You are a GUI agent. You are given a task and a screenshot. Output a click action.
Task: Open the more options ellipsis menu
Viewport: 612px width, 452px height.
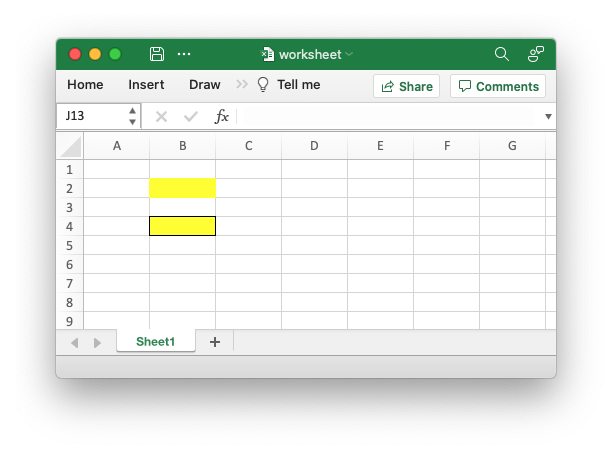(x=184, y=54)
